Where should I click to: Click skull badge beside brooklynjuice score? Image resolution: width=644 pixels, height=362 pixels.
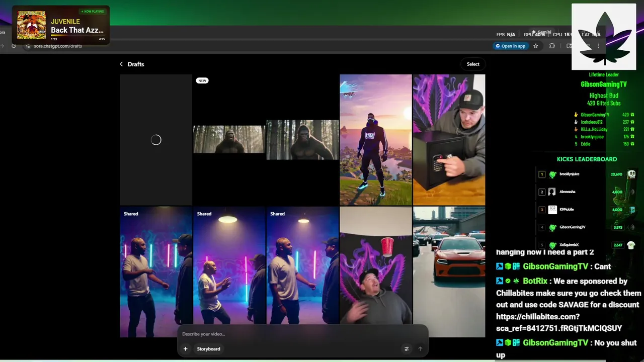point(631,174)
